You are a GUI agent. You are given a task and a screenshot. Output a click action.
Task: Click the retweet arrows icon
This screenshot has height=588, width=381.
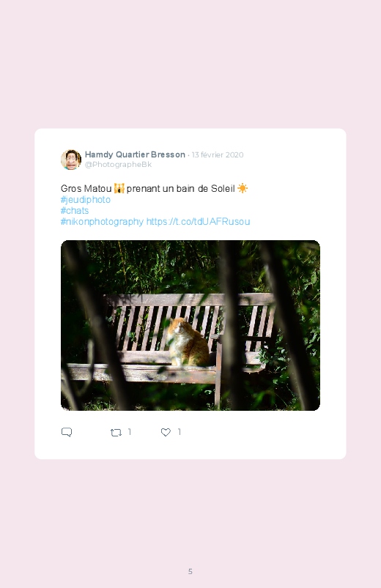coord(116,432)
